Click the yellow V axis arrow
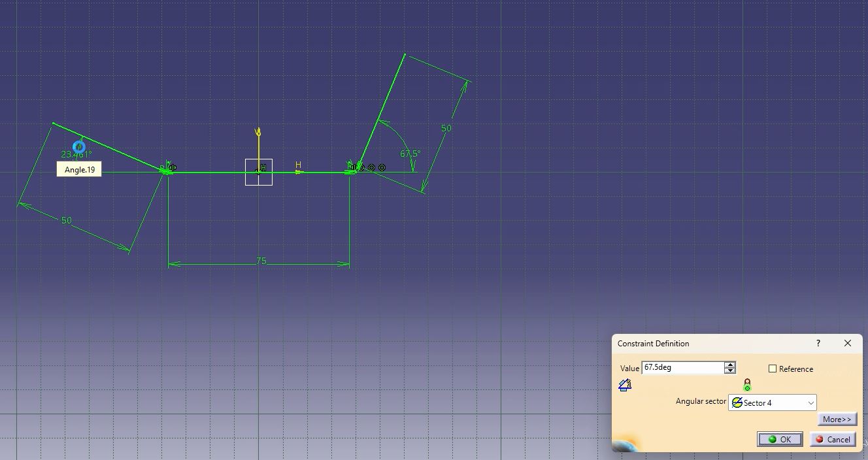 258,133
